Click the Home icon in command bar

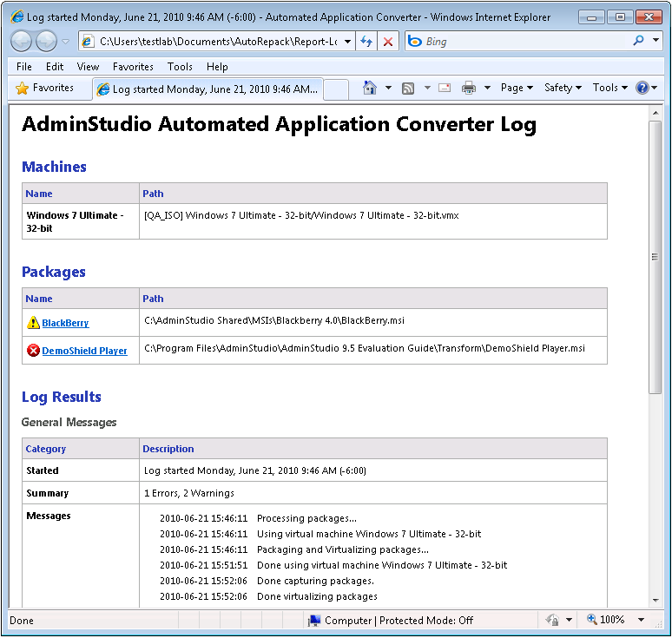370,88
